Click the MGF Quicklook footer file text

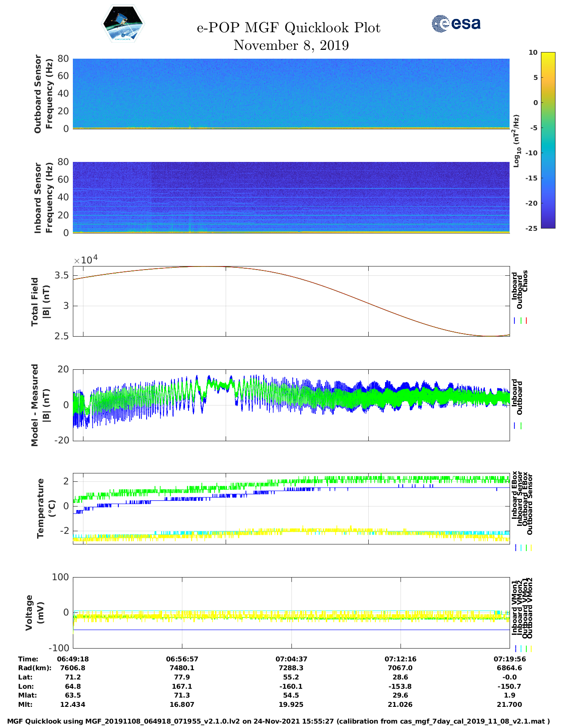pos(279,721)
